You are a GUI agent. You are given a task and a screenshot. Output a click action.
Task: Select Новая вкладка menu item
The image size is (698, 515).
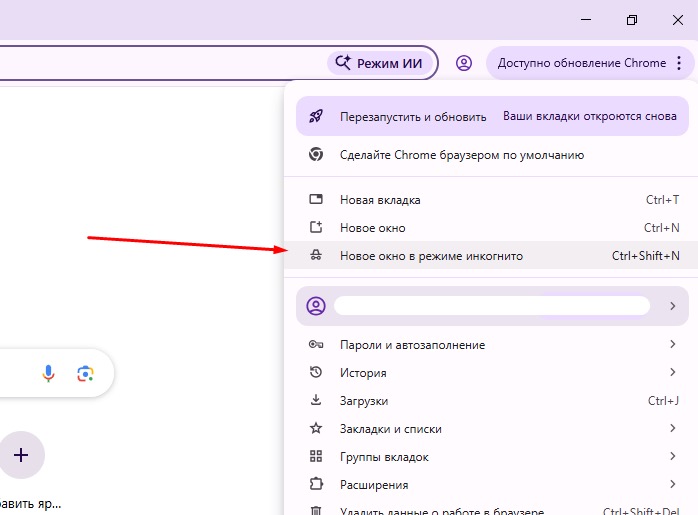pyautogui.click(x=380, y=200)
